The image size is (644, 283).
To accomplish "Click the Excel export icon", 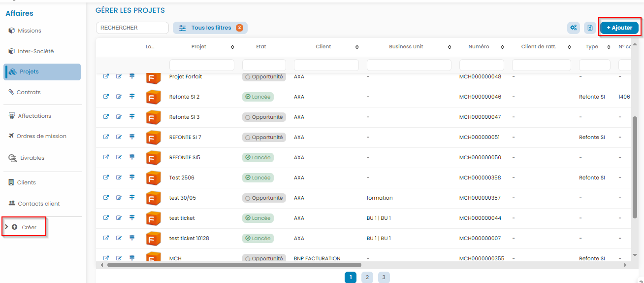I will (x=590, y=28).
